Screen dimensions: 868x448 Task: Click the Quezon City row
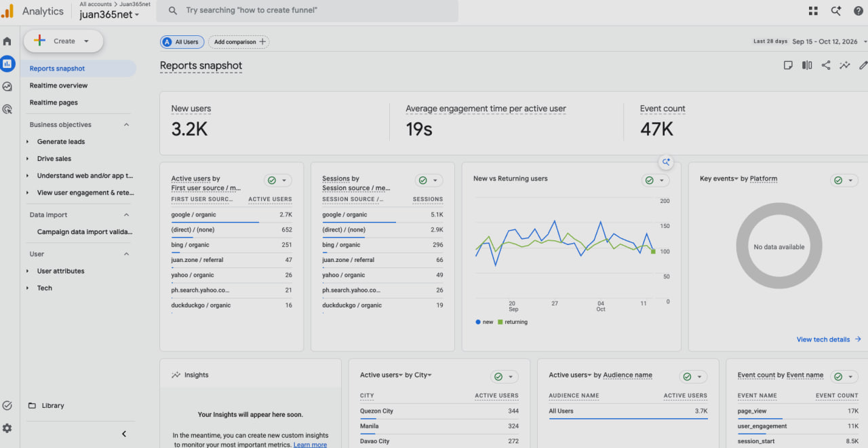[439, 411]
